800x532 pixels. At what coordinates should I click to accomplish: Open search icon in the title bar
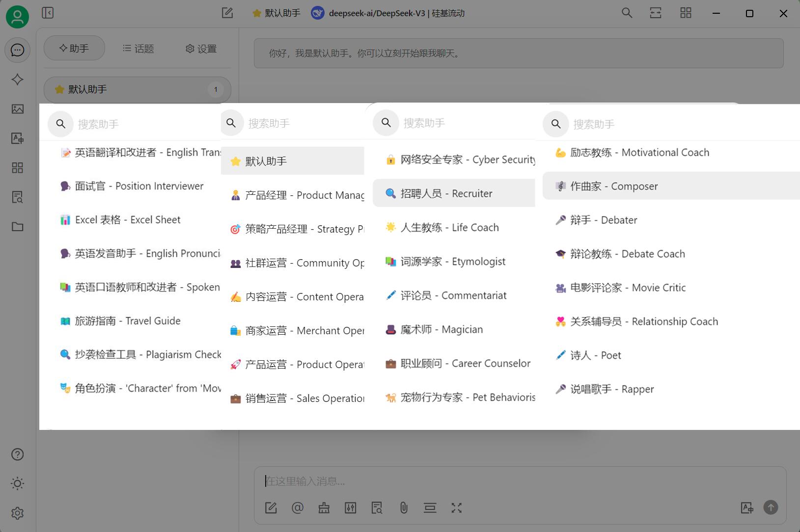coord(627,13)
